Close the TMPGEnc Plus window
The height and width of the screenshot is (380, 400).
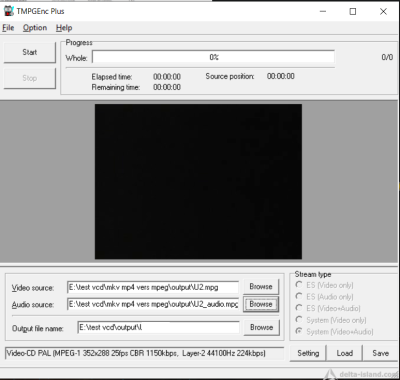point(383,11)
